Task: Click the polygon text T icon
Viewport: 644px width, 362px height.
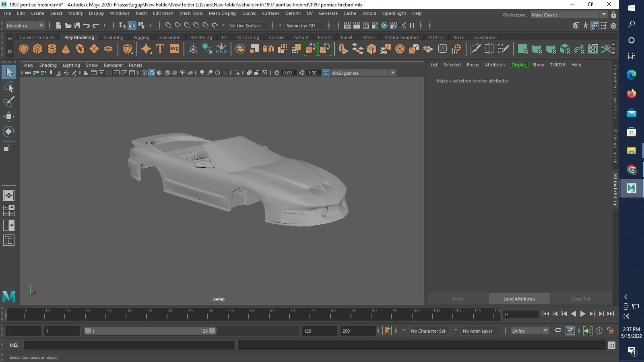Action: (x=160, y=49)
